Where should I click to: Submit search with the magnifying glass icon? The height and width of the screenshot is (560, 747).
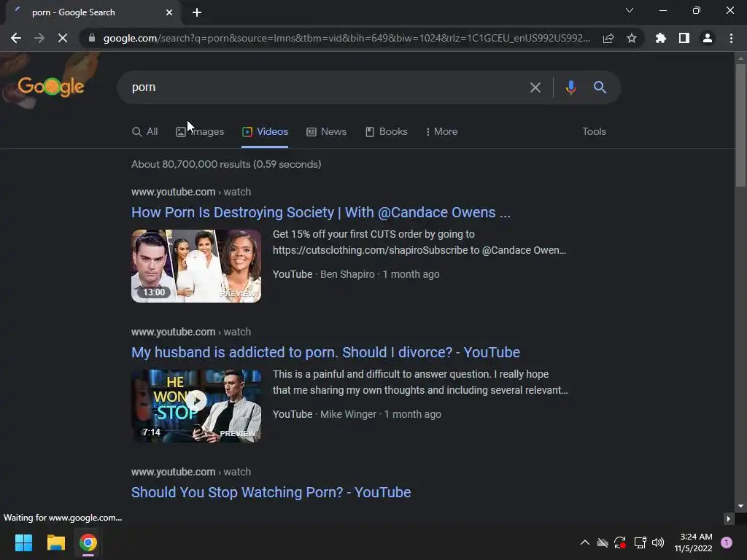coord(600,87)
